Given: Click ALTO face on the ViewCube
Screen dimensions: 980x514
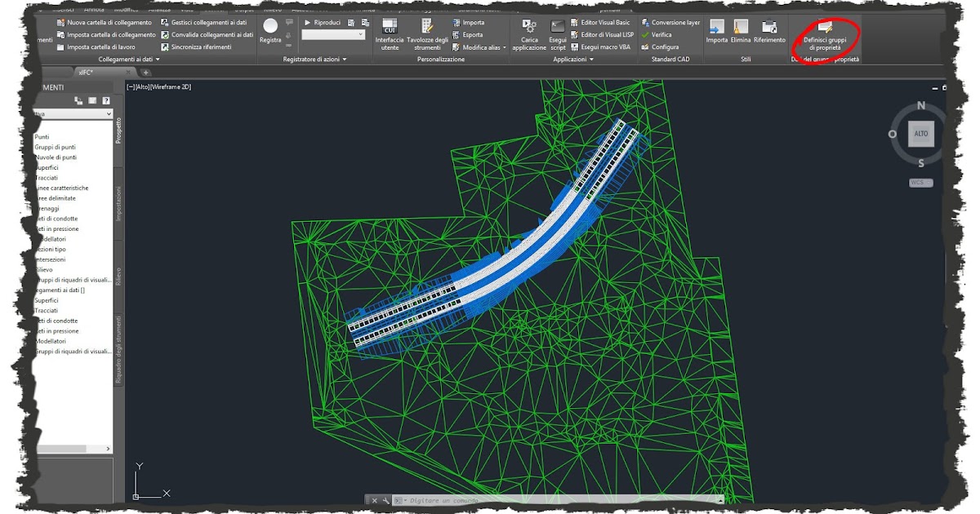Looking at the screenshot, I should click(920, 132).
